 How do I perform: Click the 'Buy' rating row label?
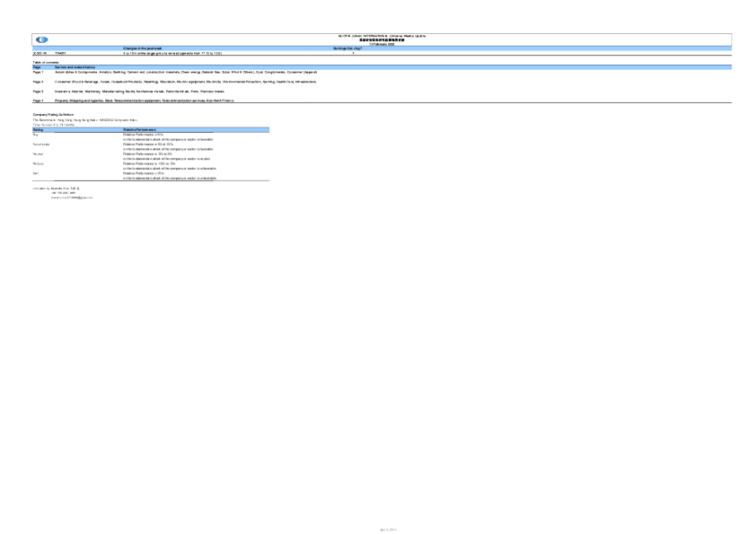36,134
